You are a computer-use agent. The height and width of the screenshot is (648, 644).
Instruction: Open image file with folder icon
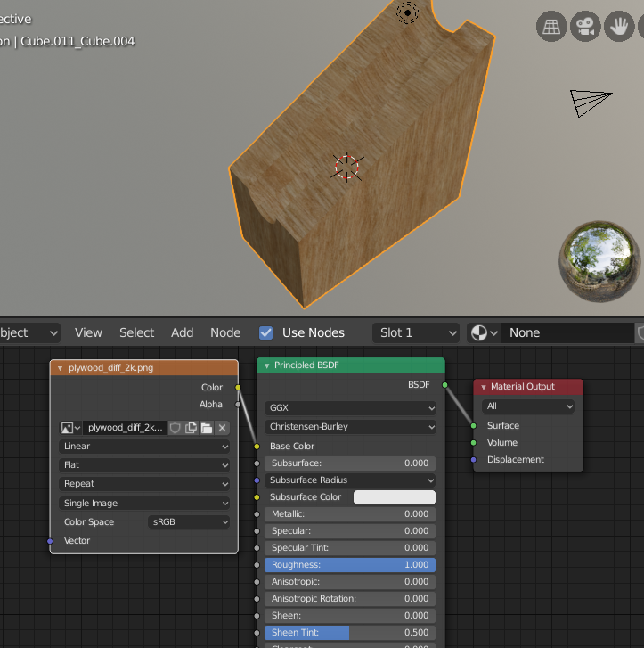click(207, 428)
